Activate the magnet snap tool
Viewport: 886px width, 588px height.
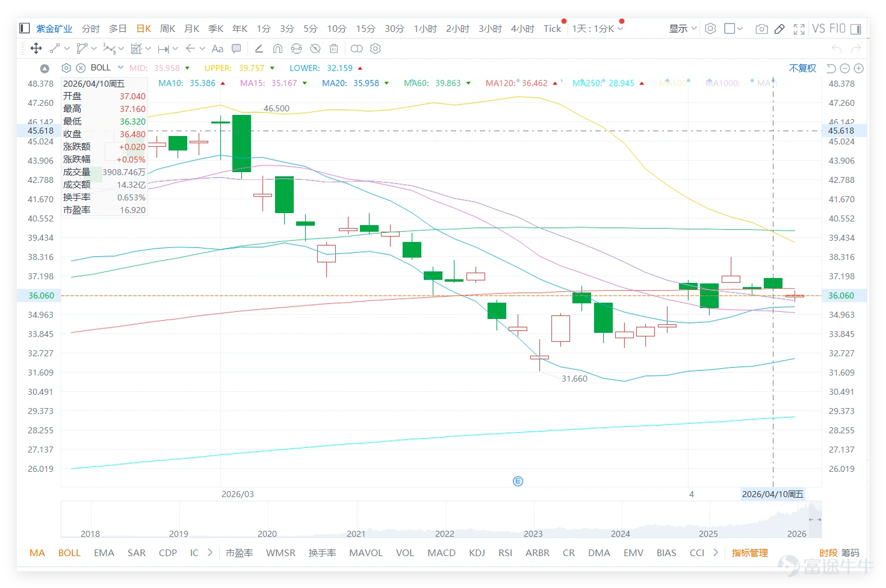point(277,48)
